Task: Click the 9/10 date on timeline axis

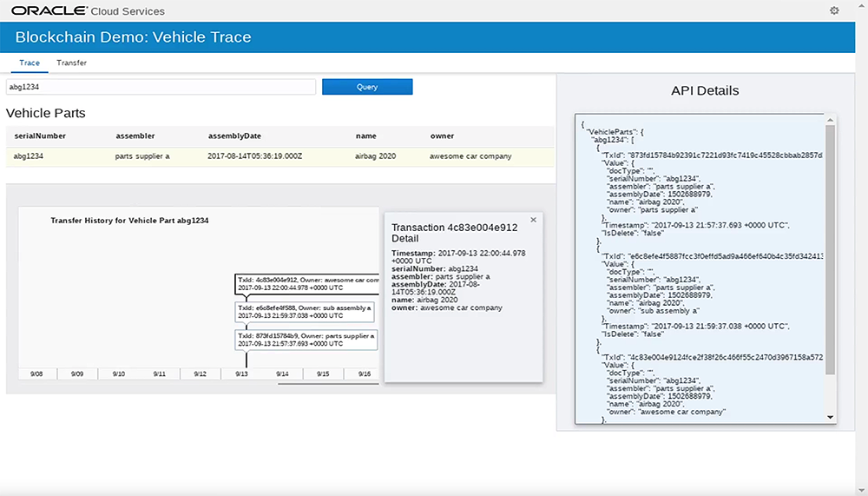Action: coord(118,374)
